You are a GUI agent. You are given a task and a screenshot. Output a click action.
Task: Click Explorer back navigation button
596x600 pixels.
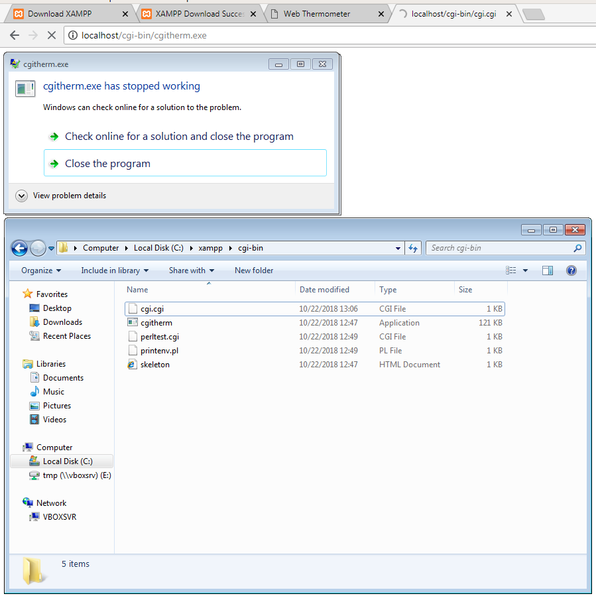[20, 248]
